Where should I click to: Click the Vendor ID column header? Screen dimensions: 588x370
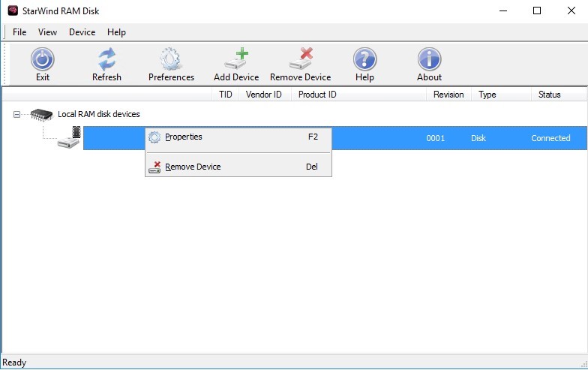[265, 95]
